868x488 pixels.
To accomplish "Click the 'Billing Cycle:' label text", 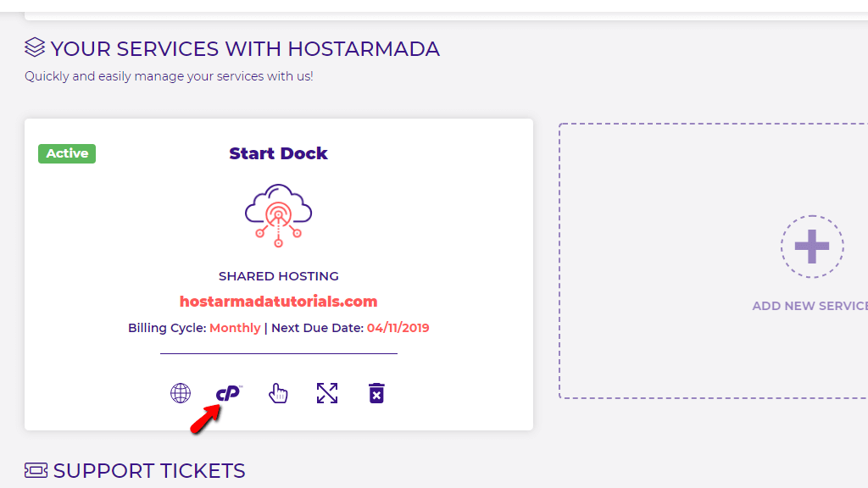I will 167,328.
